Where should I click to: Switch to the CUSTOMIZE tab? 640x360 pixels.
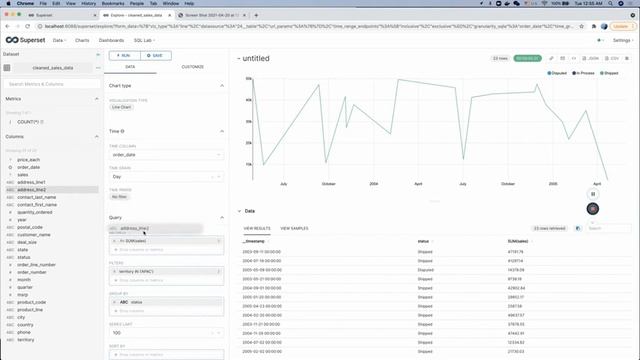(193, 67)
